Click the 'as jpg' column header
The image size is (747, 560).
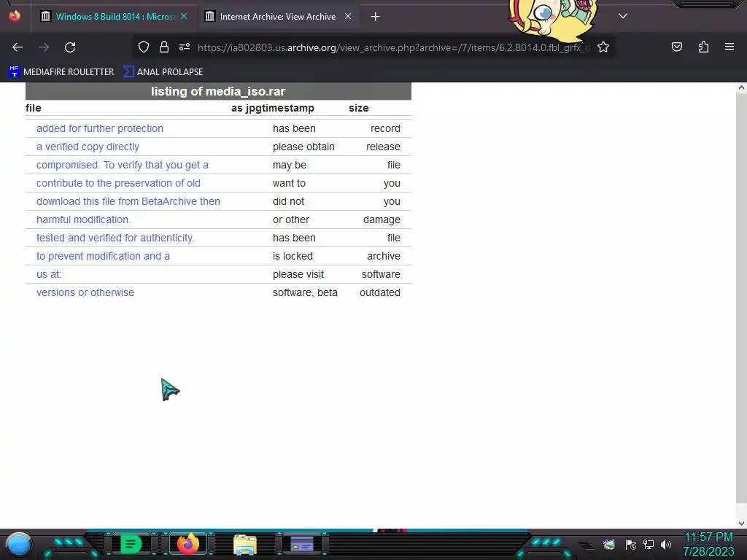pos(244,108)
